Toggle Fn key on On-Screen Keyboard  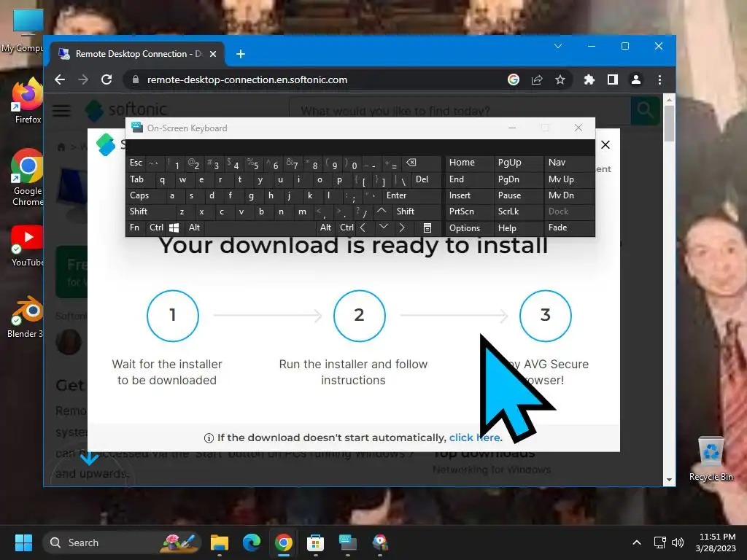[135, 227]
